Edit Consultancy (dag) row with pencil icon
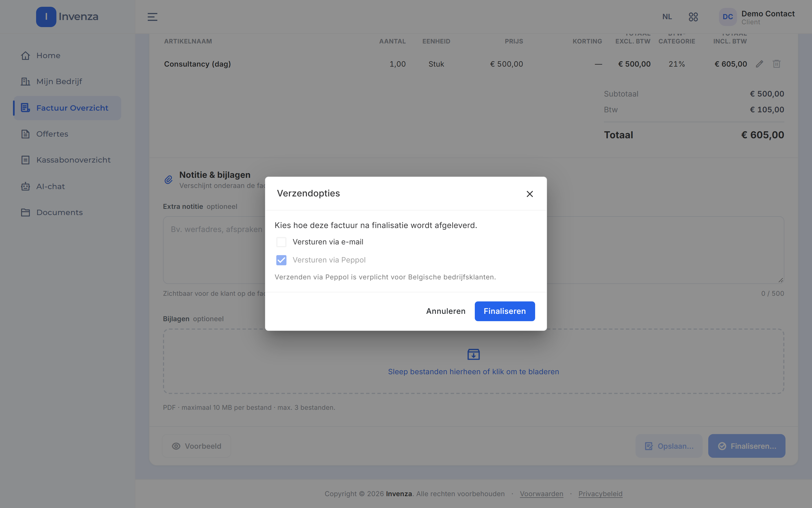 [x=760, y=64]
